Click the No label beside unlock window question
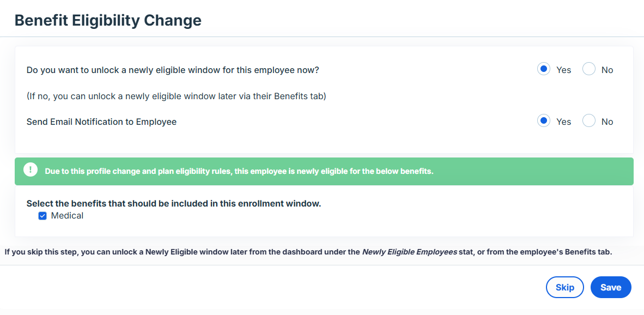Screen dimensions: 644x315 (x=607, y=70)
